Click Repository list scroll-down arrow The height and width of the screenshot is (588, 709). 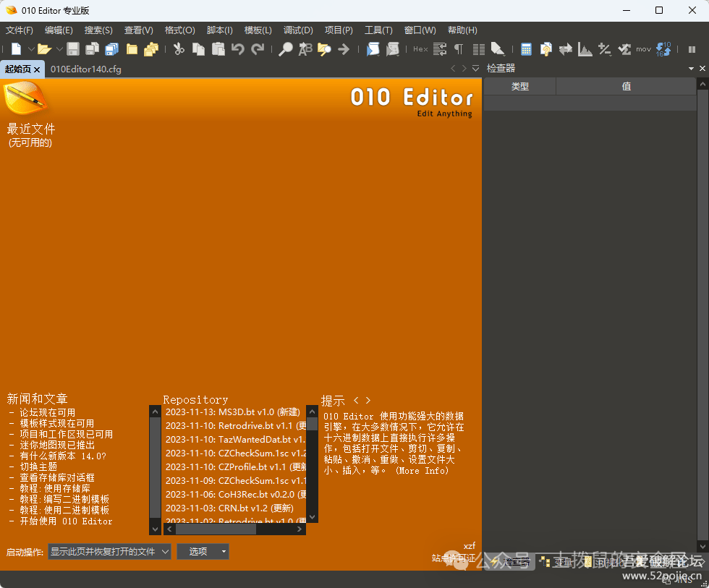click(x=312, y=516)
